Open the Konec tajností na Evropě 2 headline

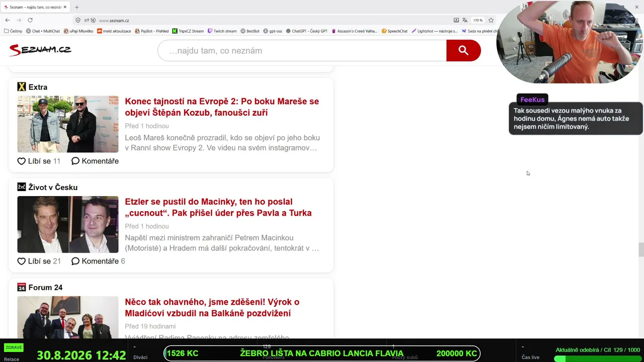222,107
